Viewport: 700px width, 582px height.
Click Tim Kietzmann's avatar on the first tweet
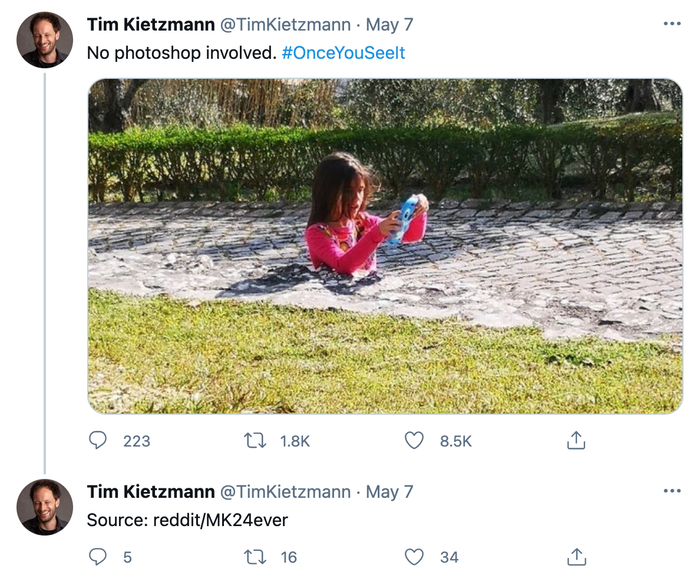coord(45,40)
